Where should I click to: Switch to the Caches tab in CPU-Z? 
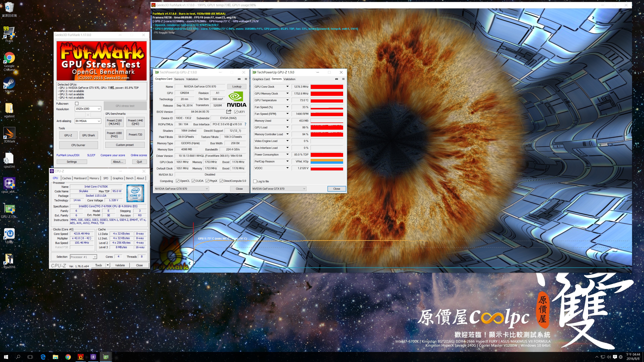pyautogui.click(x=67, y=178)
